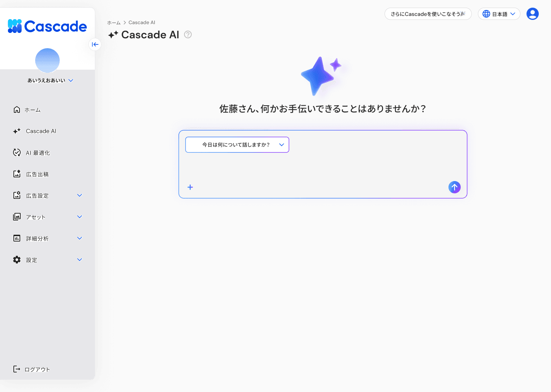Open the 広告設定 sidebar icon
Image resolution: width=551 pixels, height=392 pixels.
(17, 195)
